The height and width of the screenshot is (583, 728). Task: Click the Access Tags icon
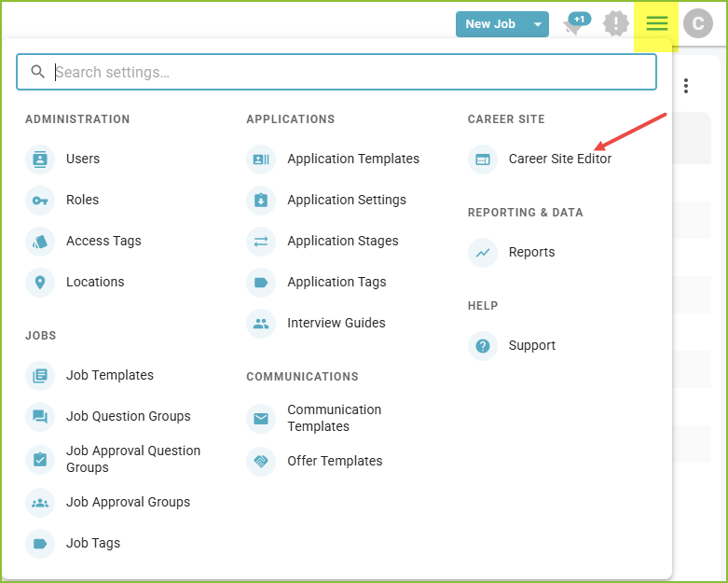(x=40, y=242)
